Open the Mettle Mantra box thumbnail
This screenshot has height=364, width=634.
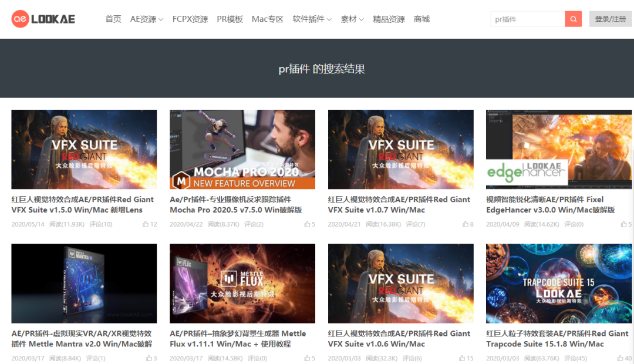coord(84,283)
